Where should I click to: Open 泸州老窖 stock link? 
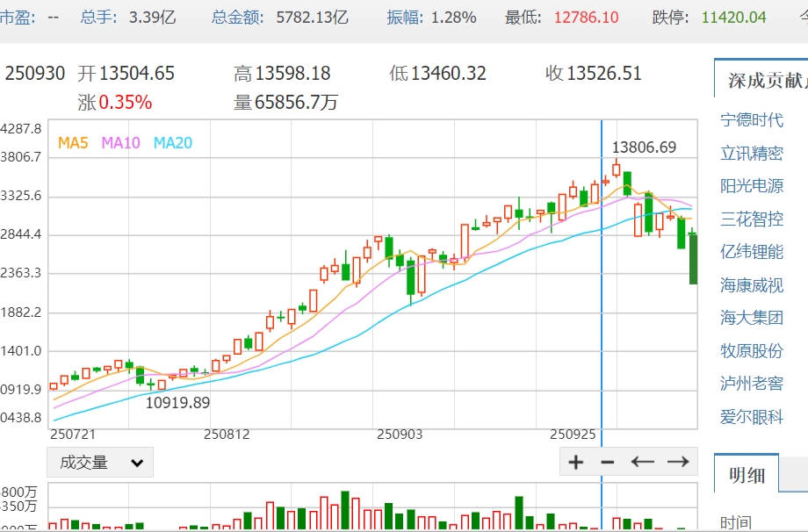pyautogui.click(x=752, y=384)
